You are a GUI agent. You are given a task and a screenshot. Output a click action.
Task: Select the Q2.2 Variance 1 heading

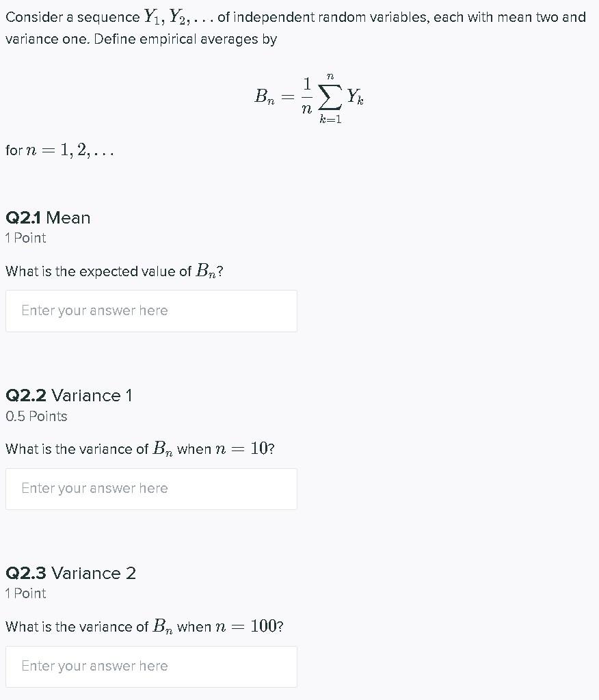68,395
